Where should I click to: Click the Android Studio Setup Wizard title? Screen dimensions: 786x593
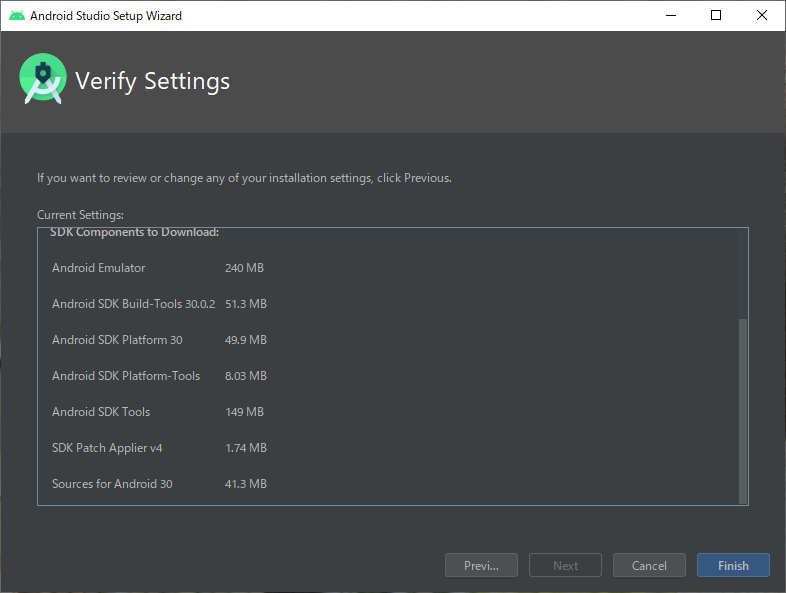click(106, 16)
